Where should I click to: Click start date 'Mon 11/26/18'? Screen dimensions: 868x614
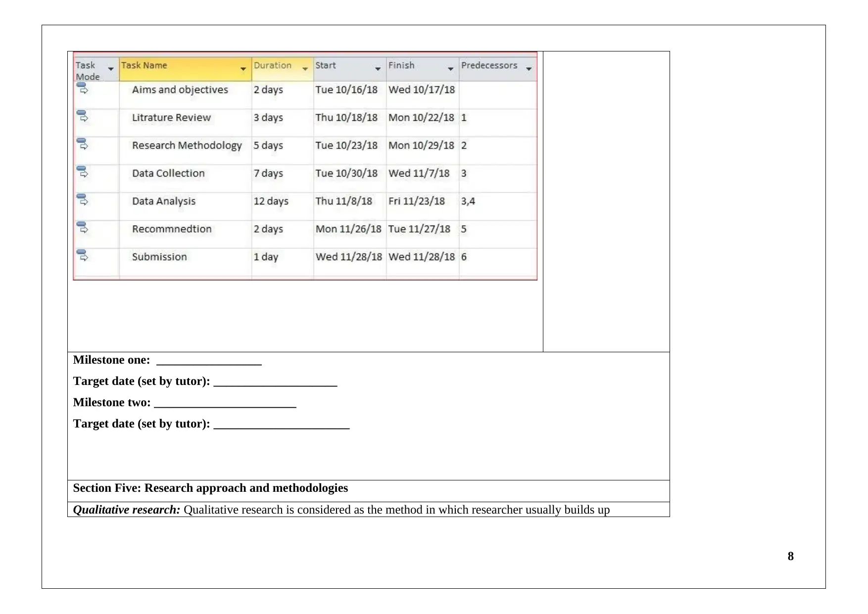[348, 229]
